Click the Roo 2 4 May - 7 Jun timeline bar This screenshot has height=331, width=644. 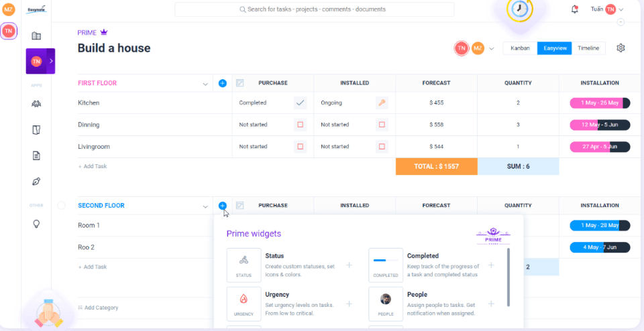(600, 247)
